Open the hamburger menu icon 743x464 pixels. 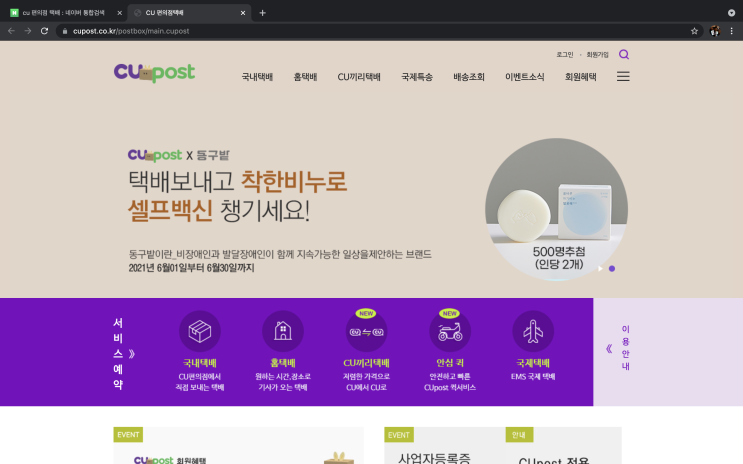[x=623, y=76]
